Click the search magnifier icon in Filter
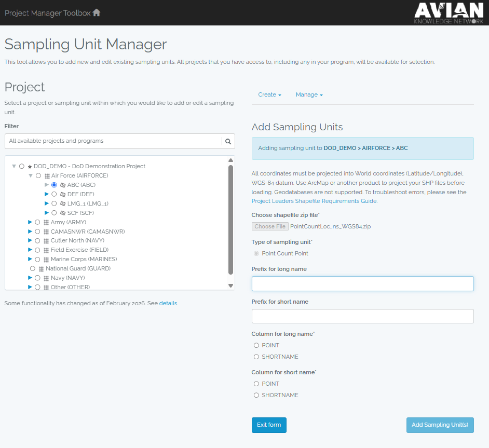Viewport: 489px width, 448px height. tap(228, 141)
